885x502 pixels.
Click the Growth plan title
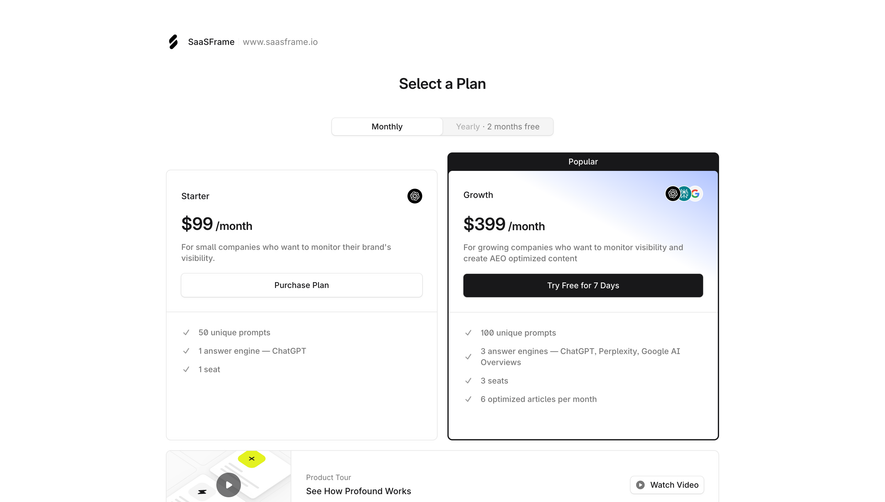pyautogui.click(x=478, y=195)
